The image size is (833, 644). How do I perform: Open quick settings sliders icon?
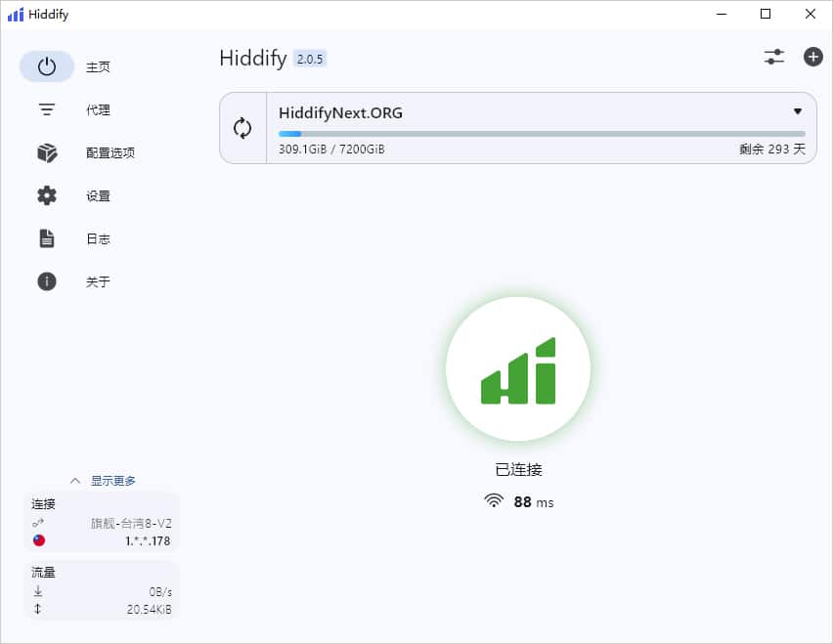click(x=774, y=57)
